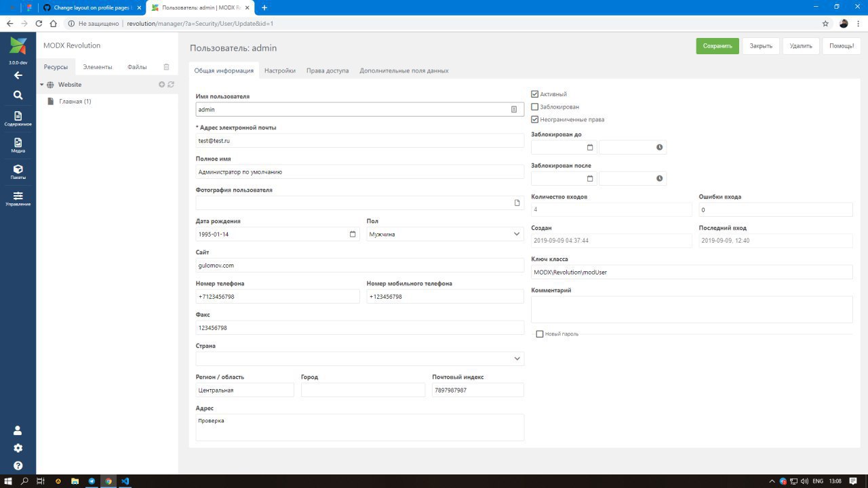Click the Удалить button

801,46
